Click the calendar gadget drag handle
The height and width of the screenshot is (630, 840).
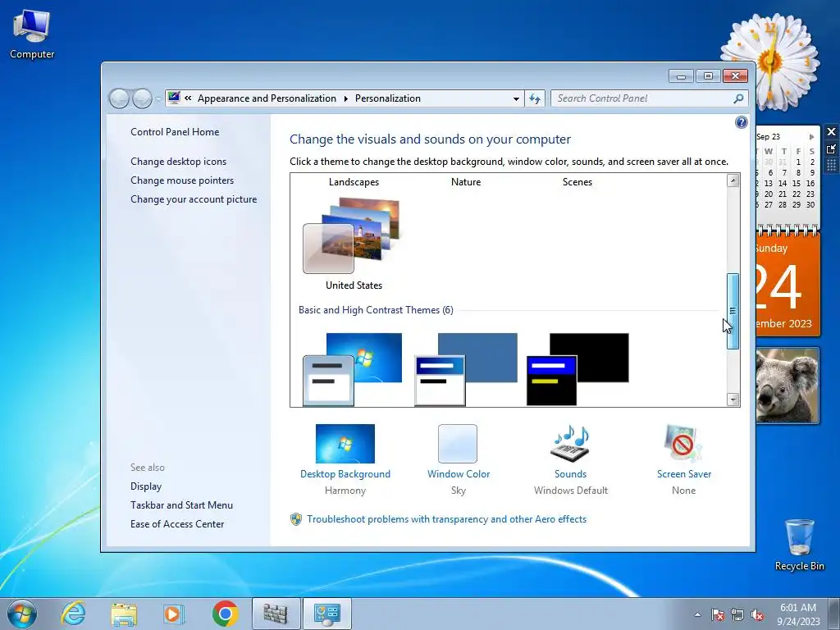pos(831,165)
